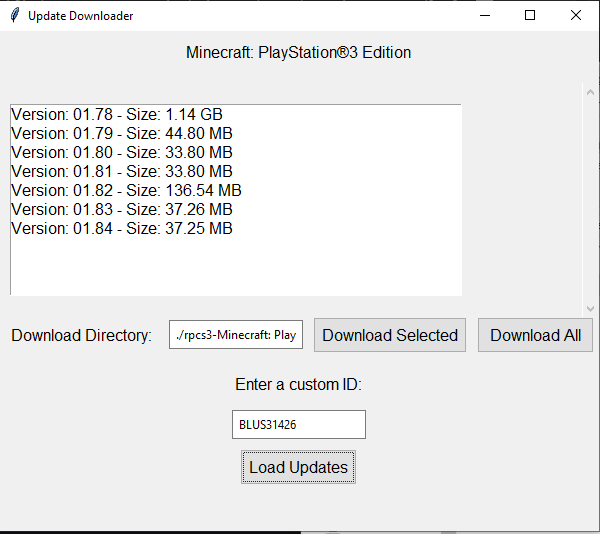Click the Download All button
The width and height of the screenshot is (600, 534).
(535, 335)
